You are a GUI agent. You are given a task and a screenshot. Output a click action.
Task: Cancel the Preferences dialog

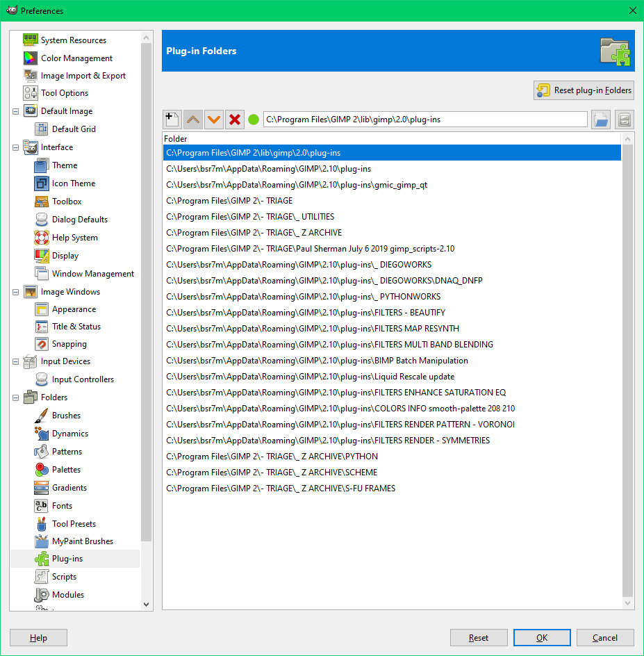click(605, 638)
